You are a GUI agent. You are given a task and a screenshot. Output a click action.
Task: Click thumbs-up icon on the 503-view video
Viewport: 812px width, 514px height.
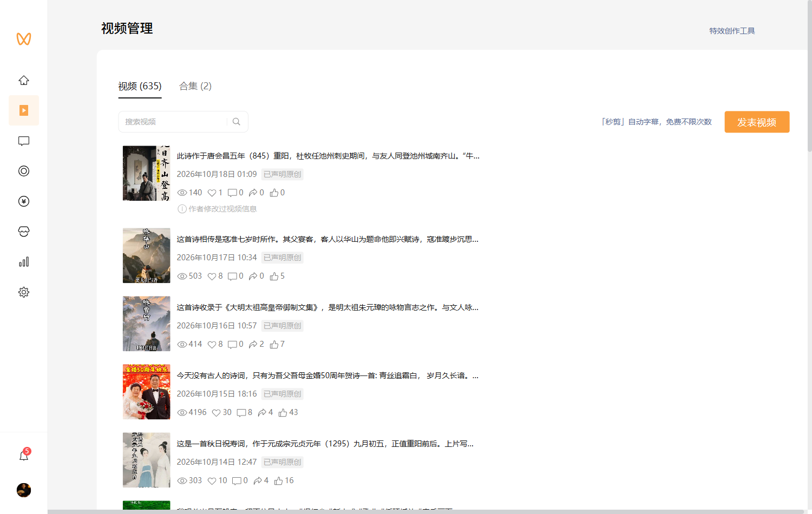pos(274,276)
